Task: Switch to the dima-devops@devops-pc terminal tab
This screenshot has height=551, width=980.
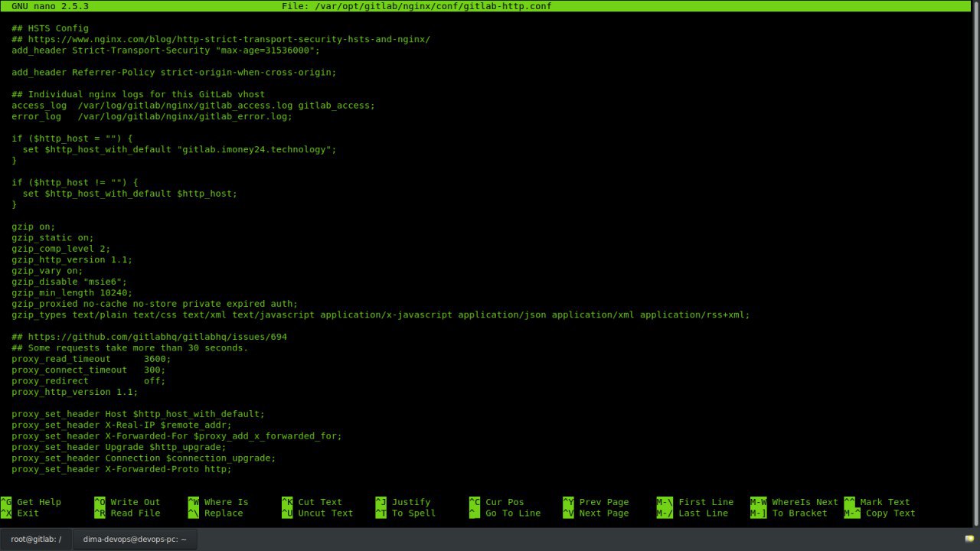Action: (x=135, y=539)
